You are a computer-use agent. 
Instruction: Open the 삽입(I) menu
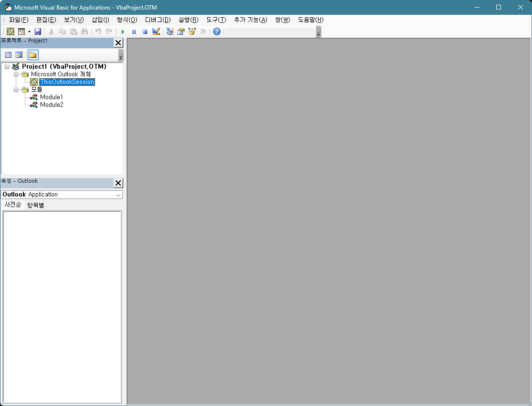tap(100, 20)
